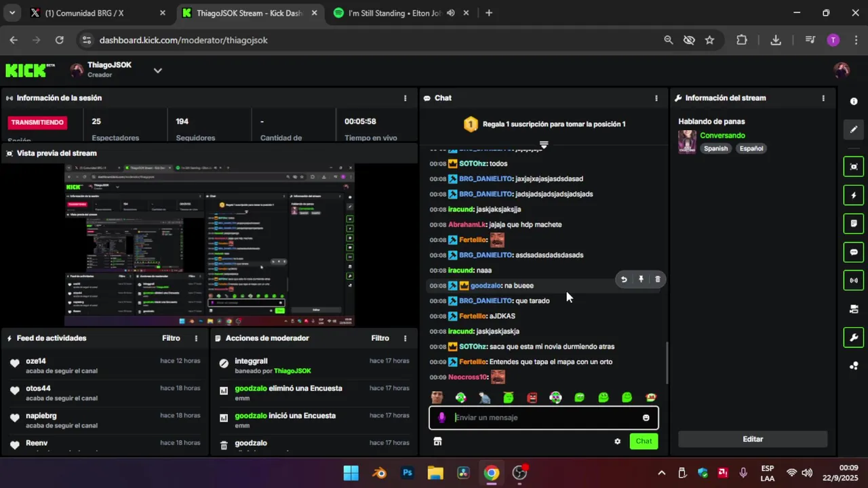The image size is (868, 488).
Task: Open OBS Studio from the taskbar
Action: (x=519, y=473)
